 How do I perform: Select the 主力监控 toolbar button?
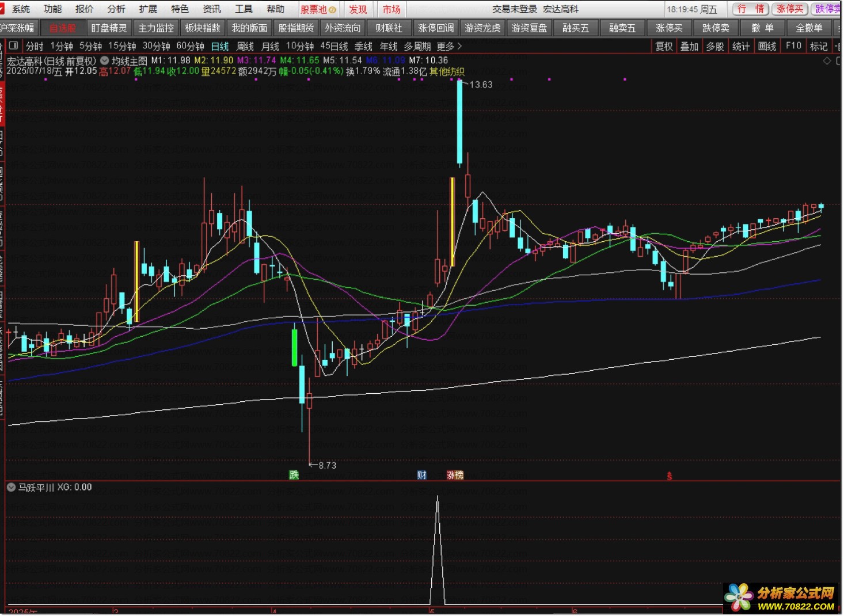point(156,28)
